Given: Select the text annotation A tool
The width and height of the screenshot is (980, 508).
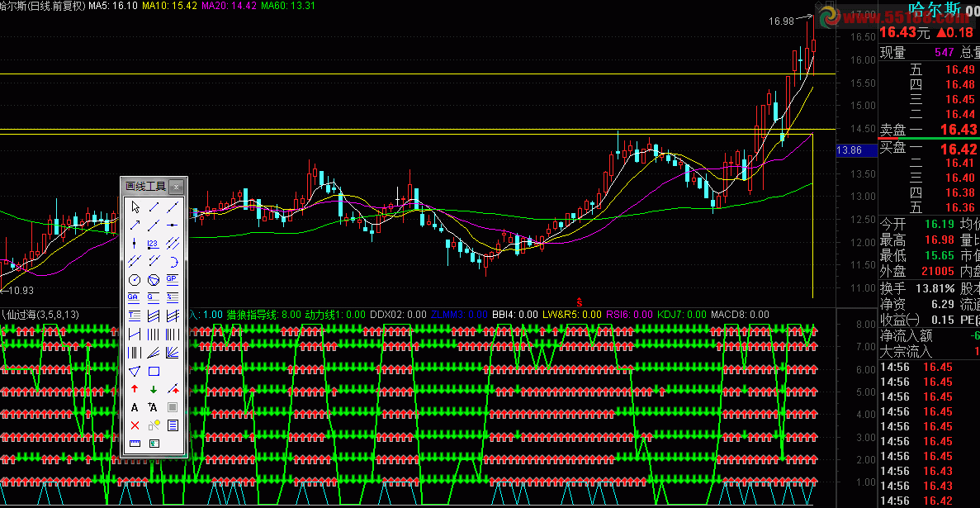Looking at the screenshot, I should point(135,406).
